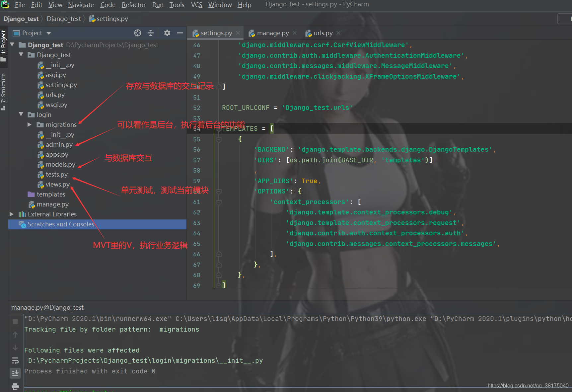Click the collapse all icon in Project panel

151,33
